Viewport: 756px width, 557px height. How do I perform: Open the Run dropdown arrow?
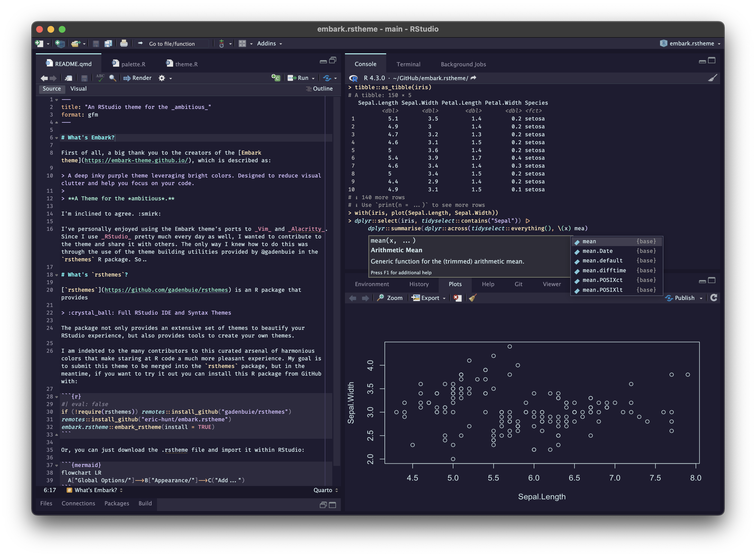point(313,78)
